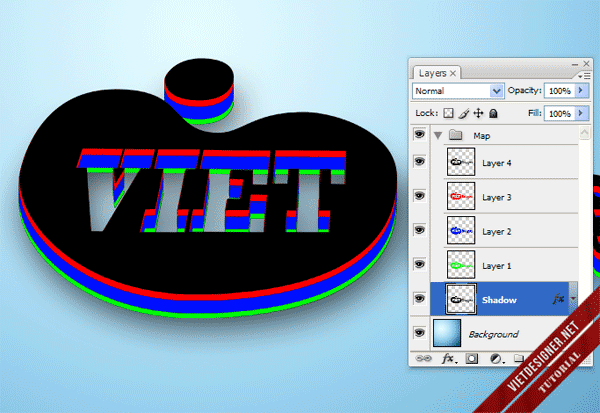Click the link layers chain icon
Image resolution: width=600 pixels, height=413 pixels.
(424, 359)
